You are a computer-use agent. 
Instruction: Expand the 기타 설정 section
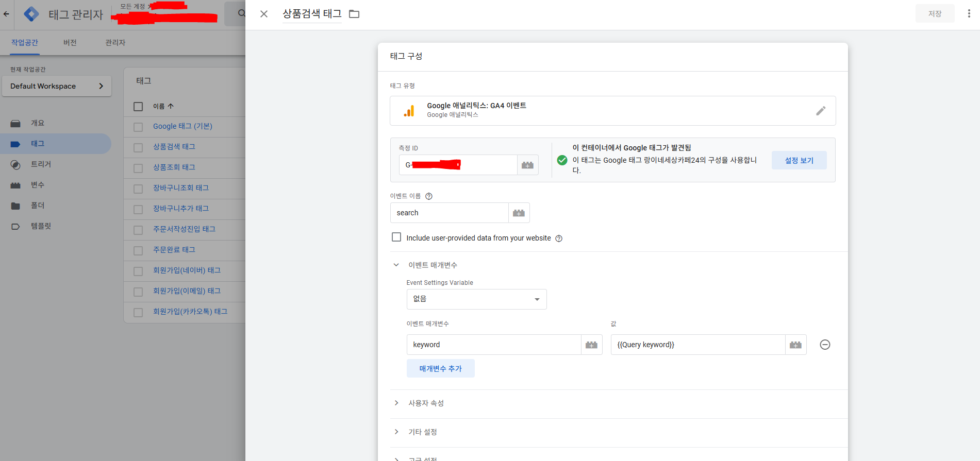[x=396, y=432]
